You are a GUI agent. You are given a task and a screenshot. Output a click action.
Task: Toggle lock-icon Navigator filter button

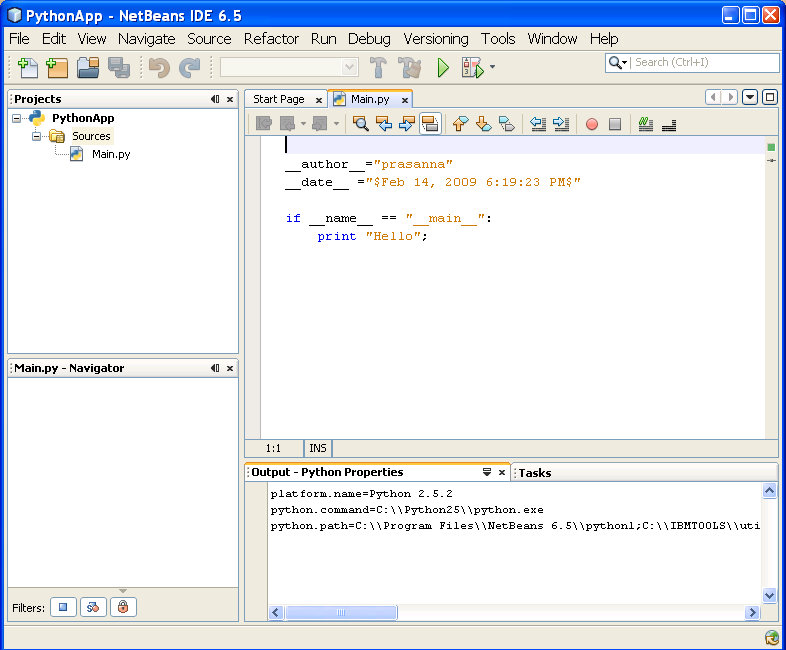123,607
